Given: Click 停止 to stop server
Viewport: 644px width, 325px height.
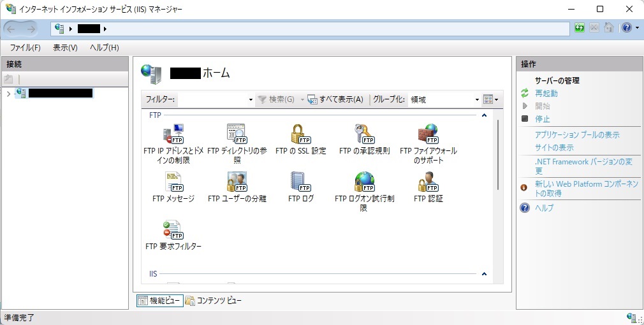Looking at the screenshot, I should click(542, 119).
